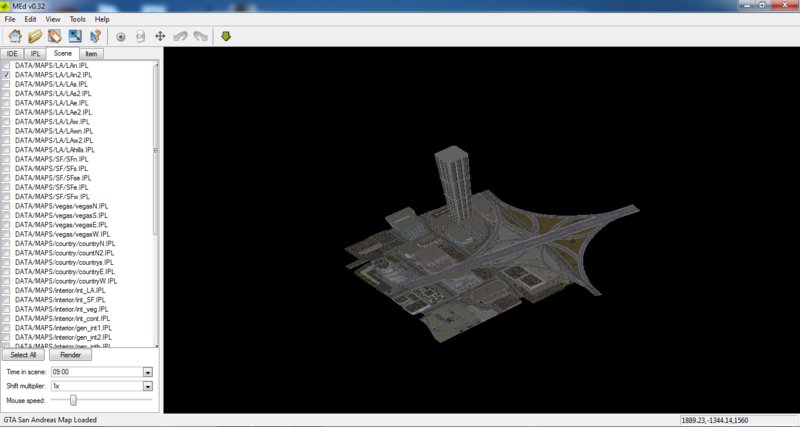This screenshot has width=800, height=427.
Task: Select the DATA/MAPS/LA/LAs2.IPL entry
Action: pos(53,93)
